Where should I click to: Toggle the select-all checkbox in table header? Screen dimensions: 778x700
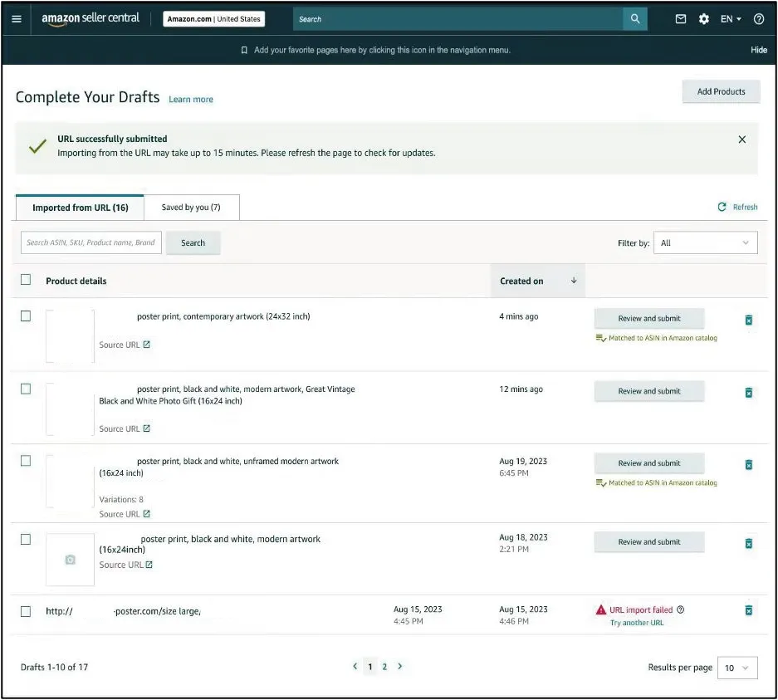26,280
